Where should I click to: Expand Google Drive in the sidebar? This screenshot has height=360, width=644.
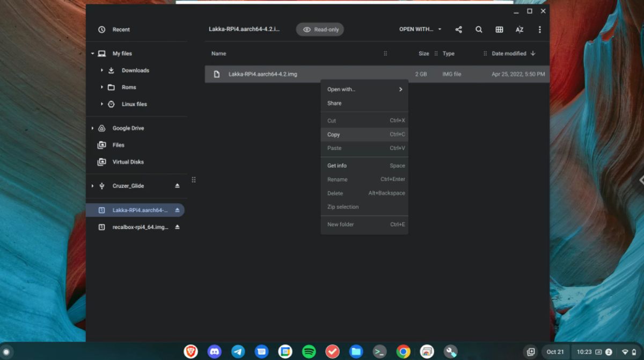tap(92, 128)
